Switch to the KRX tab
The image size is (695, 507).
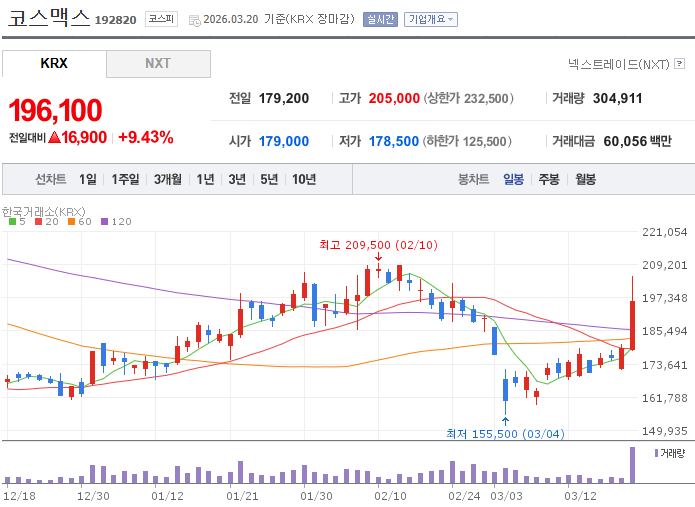(x=54, y=63)
